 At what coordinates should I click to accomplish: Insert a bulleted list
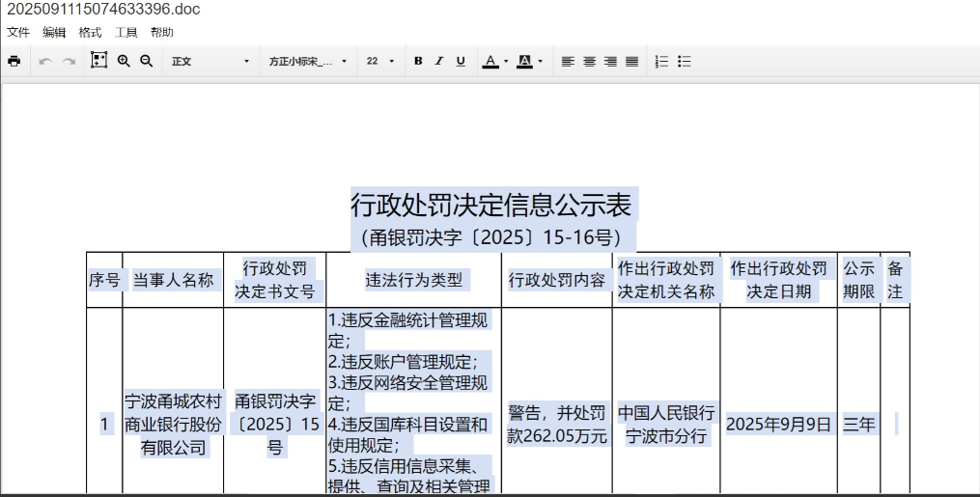(x=685, y=61)
